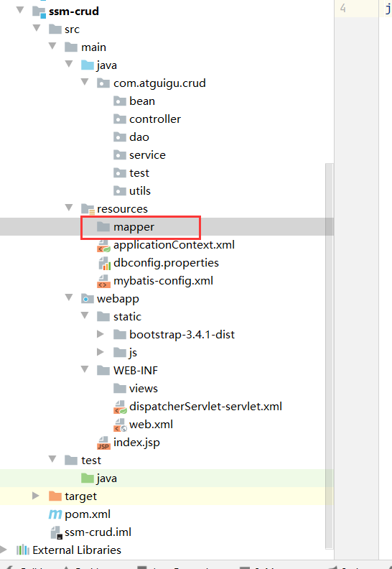Click the dispatcherServlet-servlet.xml icon
This screenshot has width=392, height=569.
point(120,407)
